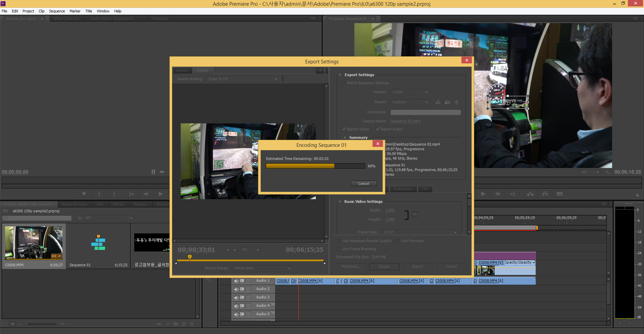Click the Set Out Point icon in export preview
Image resolution: width=644 pixels, height=334 pixels.
coord(235,250)
